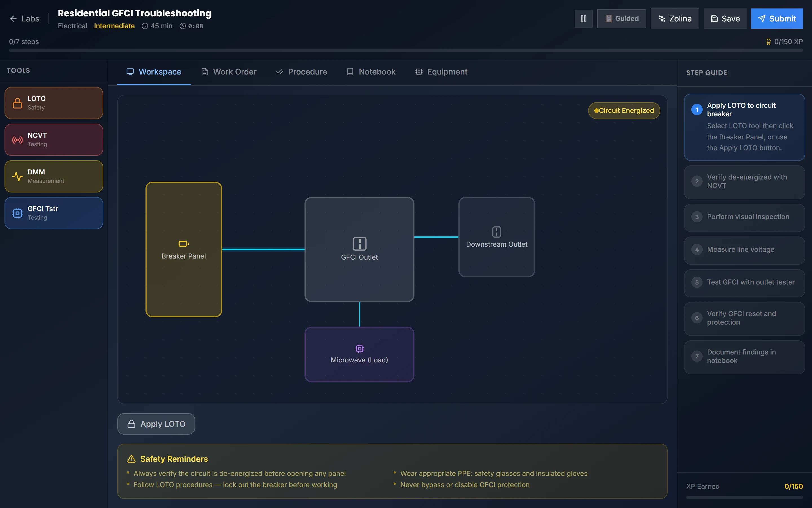
Task: Toggle Guided mode
Action: [621, 18]
